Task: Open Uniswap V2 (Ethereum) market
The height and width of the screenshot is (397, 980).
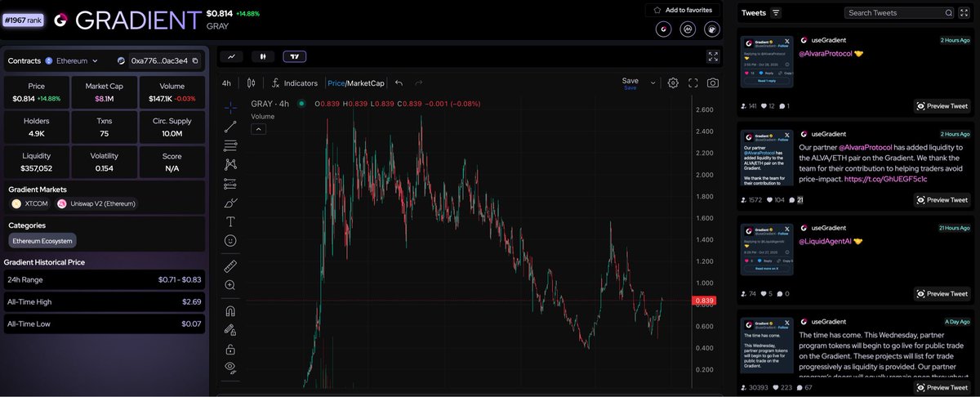Action: [x=97, y=203]
